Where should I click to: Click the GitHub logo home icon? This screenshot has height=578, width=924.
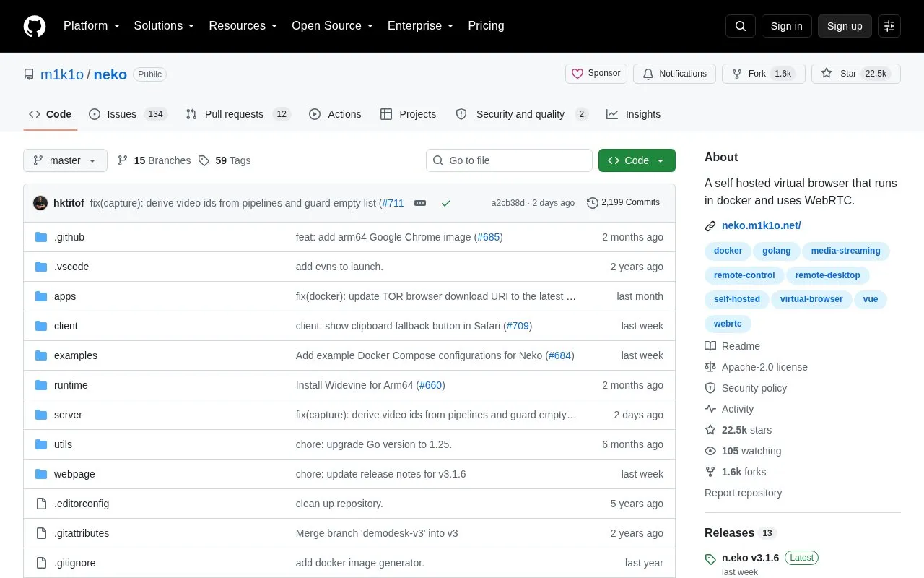click(35, 26)
